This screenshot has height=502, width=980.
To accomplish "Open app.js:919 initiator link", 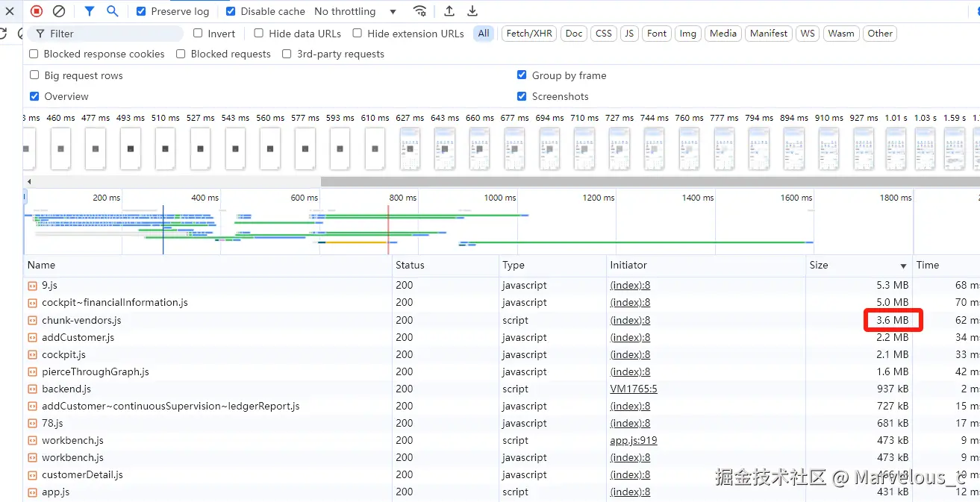I will click(634, 440).
